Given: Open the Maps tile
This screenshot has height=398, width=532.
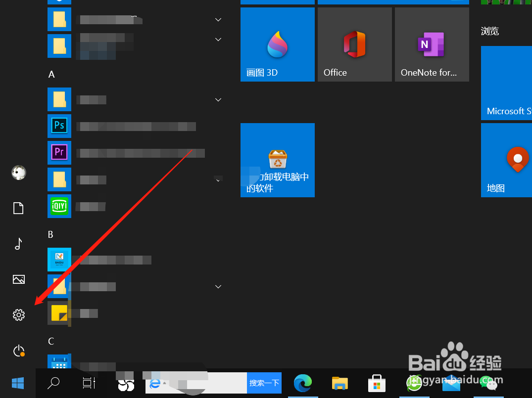Looking at the screenshot, I should tap(506, 160).
